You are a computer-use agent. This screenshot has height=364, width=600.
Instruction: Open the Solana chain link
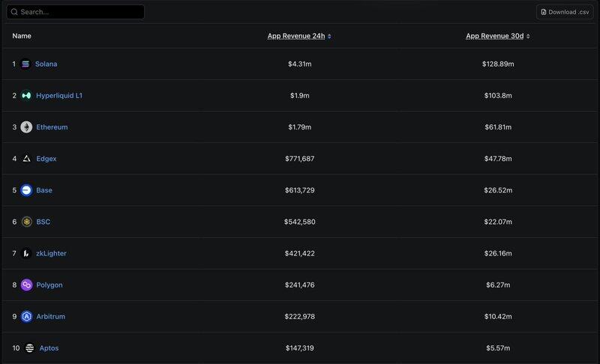click(46, 64)
